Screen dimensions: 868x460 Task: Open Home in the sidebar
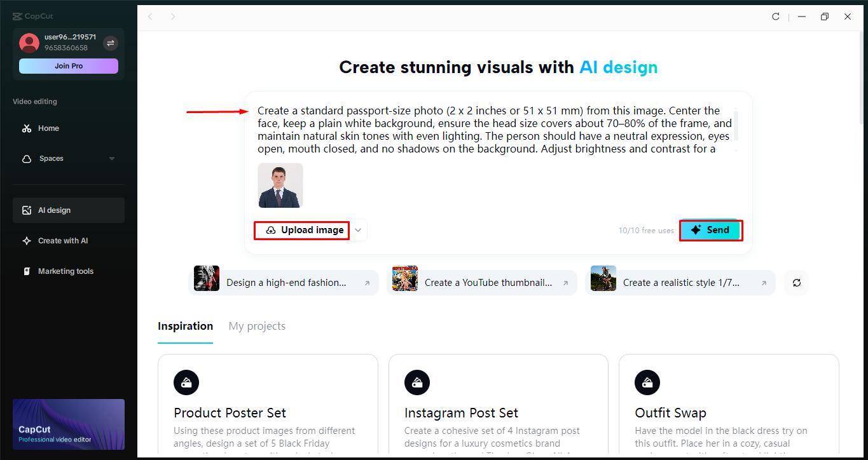point(48,128)
